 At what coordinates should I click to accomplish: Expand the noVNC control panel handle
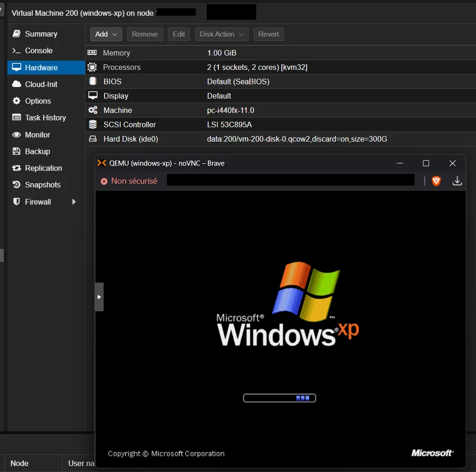99,297
